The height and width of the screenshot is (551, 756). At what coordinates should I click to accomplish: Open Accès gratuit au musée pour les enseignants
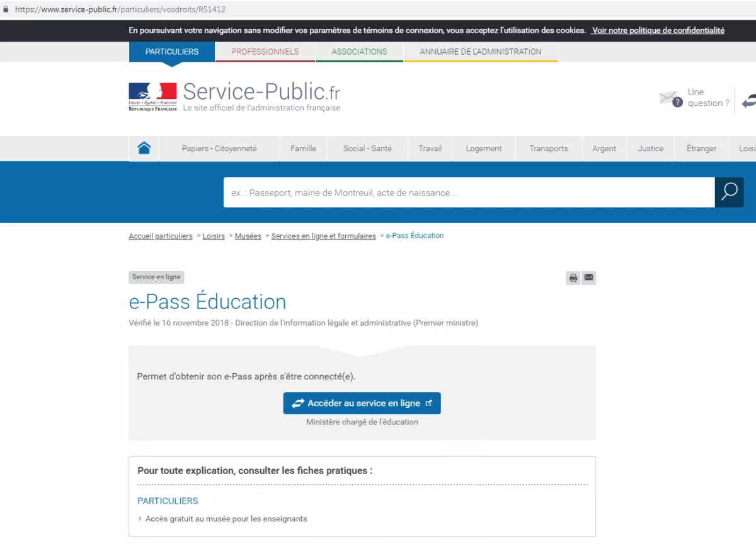click(226, 519)
